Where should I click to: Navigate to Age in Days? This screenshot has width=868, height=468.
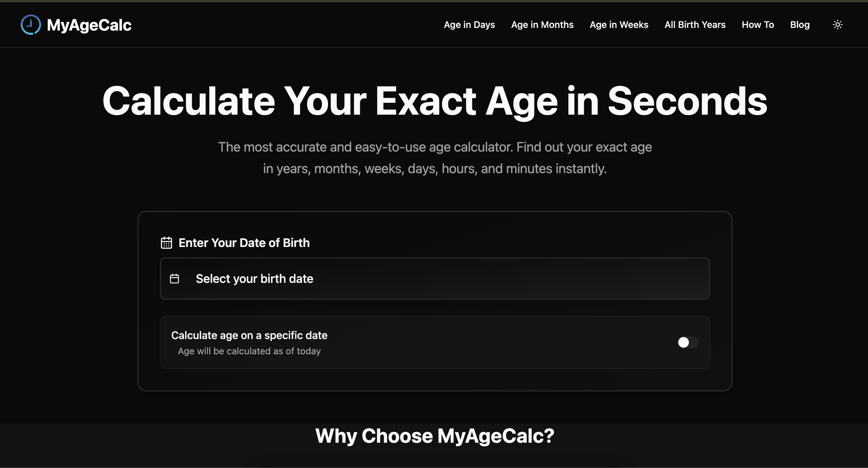point(469,25)
